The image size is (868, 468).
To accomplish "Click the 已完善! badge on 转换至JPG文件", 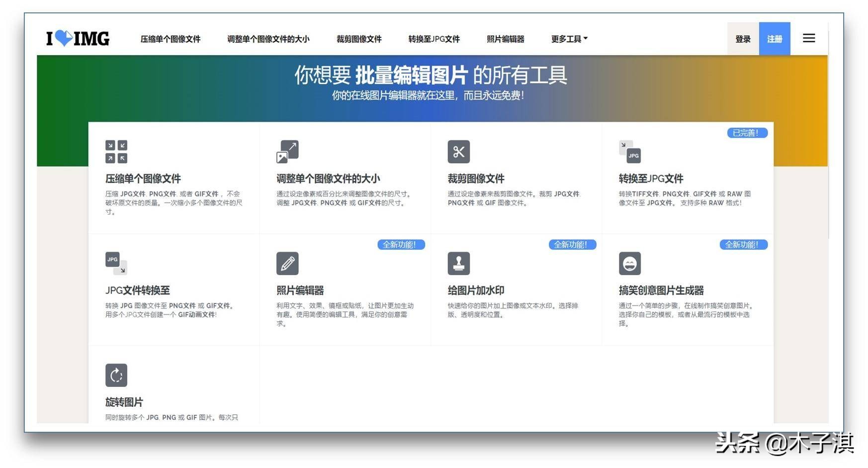I will click(x=746, y=133).
